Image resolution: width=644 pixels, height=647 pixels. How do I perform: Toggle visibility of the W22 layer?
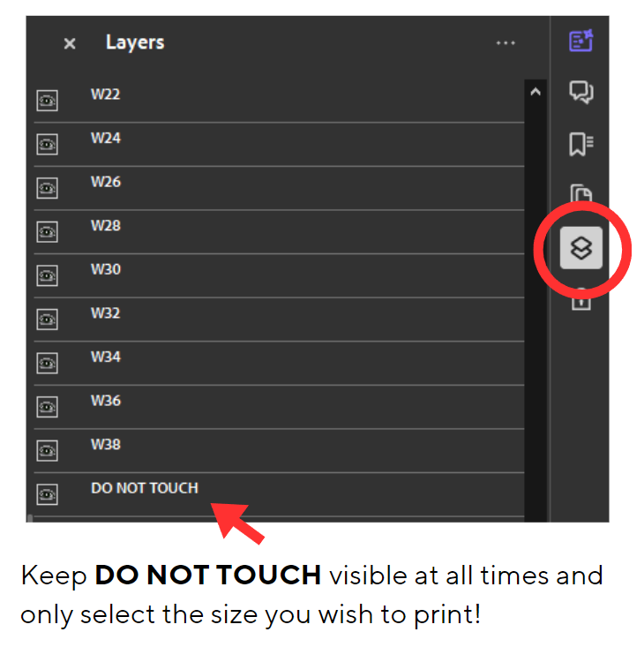tap(47, 101)
